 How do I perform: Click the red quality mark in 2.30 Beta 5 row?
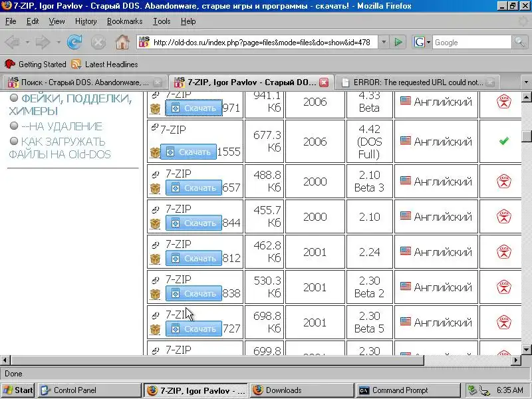(x=504, y=323)
